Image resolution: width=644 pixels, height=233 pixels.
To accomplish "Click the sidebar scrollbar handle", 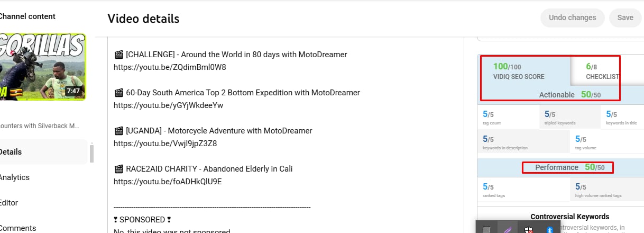I will (x=91, y=153).
